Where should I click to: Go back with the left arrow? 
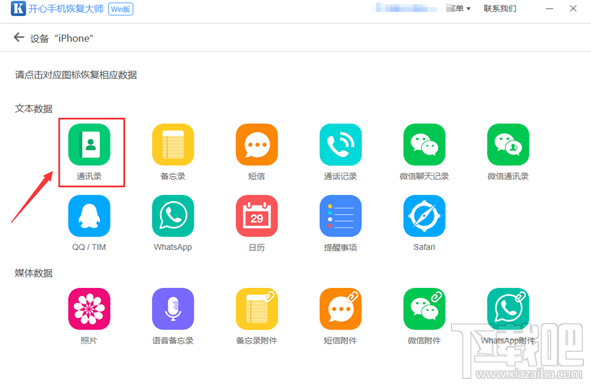pos(18,37)
